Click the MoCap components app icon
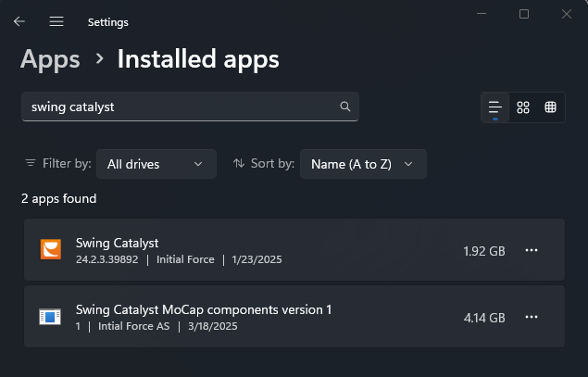 (50, 317)
